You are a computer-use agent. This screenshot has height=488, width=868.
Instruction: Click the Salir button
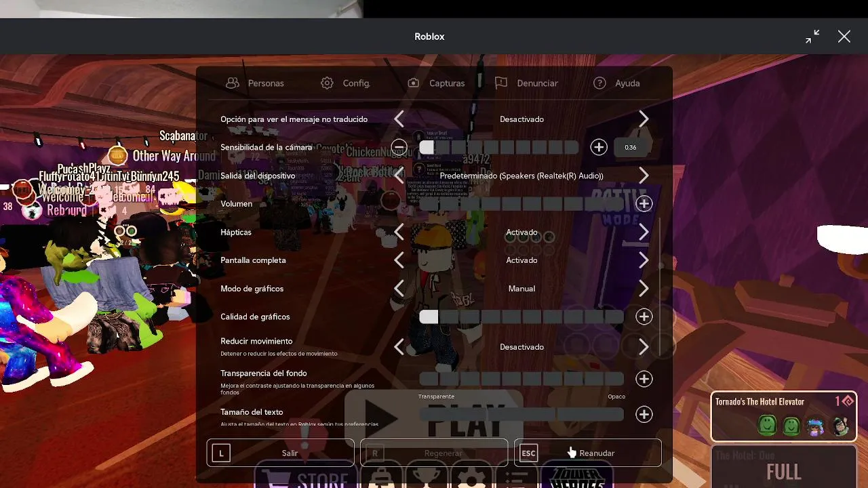point(281,453)
